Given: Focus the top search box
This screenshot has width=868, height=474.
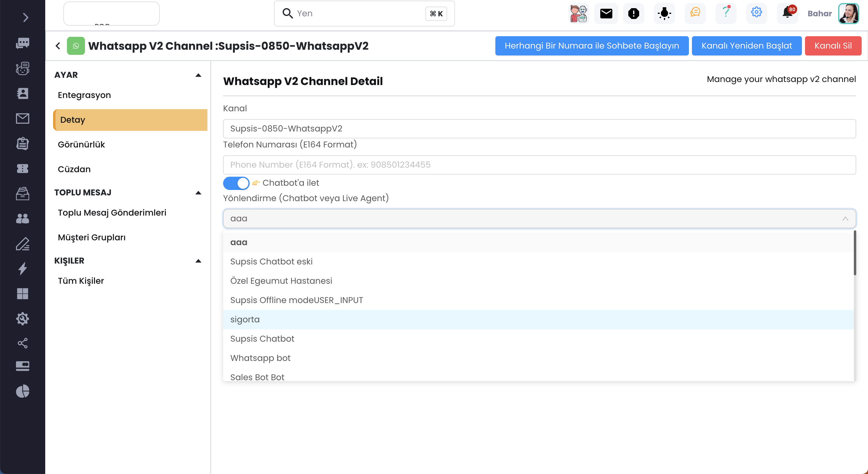Looking at the screenshot, I should (x=364, y=14).
